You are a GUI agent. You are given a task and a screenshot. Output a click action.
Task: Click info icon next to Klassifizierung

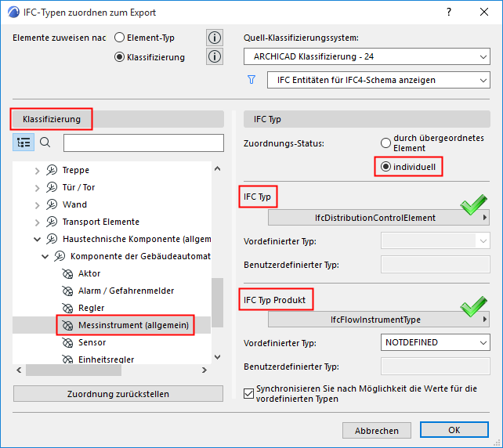215,56
